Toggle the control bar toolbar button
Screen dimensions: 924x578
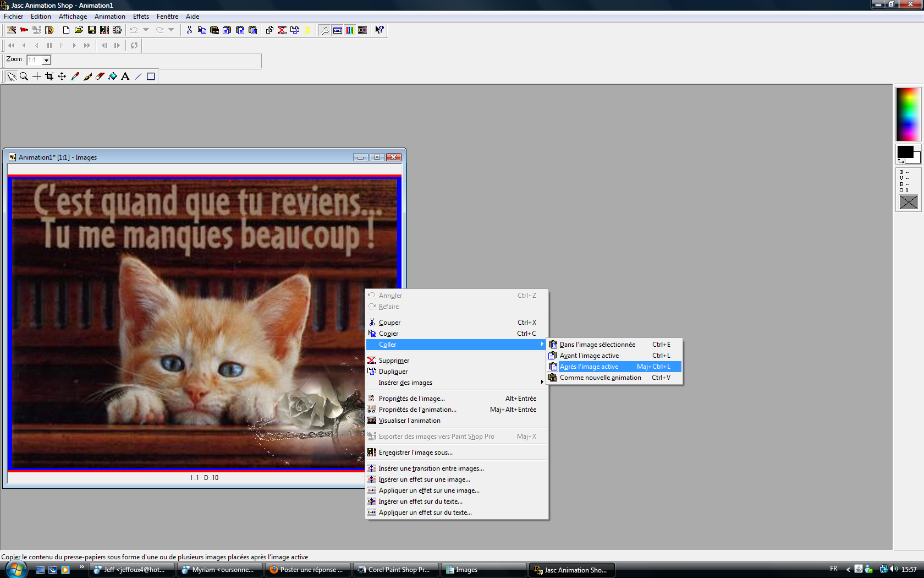tap(337, 30)
